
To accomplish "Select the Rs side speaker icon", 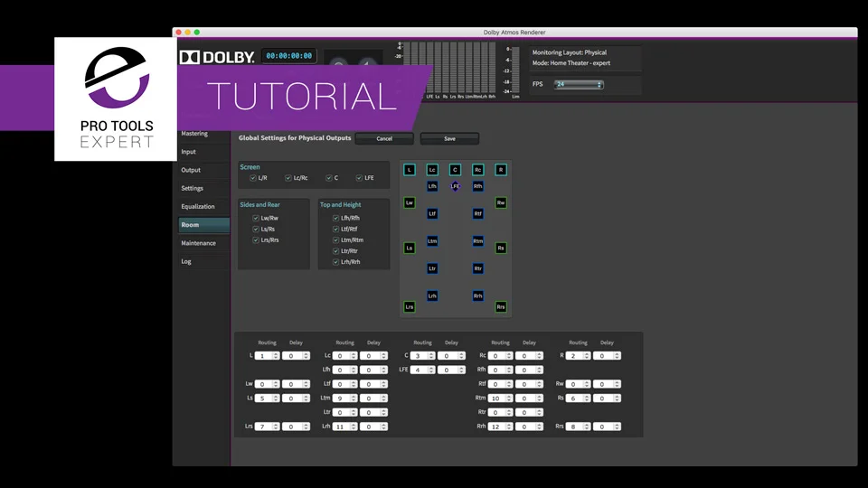I will coord(500,248).
